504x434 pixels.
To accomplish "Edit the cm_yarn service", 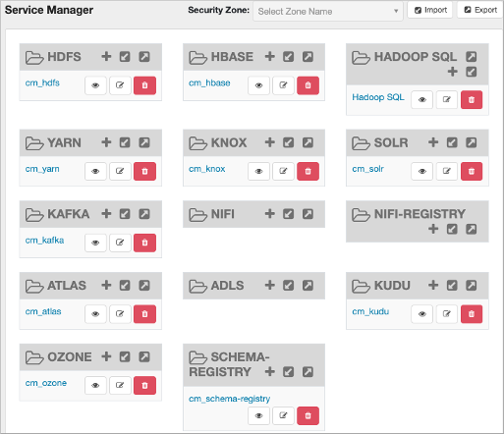I will 120,171.
